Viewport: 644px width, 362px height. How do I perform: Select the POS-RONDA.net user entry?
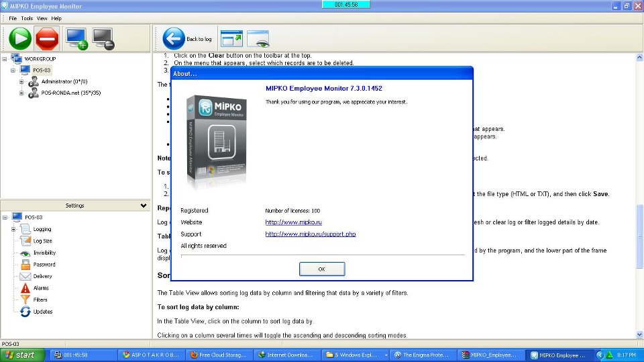pos(70,93)
